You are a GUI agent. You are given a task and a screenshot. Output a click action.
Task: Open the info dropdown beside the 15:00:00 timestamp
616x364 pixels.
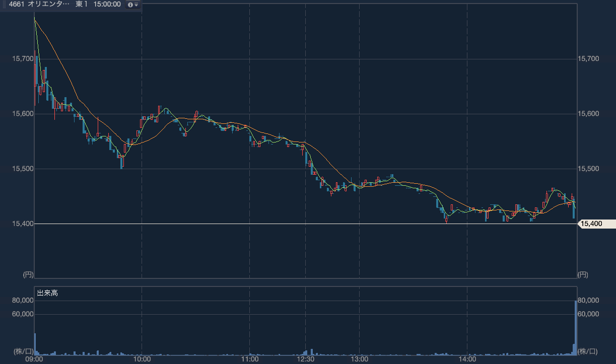pyautogui.click(x=133, y=5)
